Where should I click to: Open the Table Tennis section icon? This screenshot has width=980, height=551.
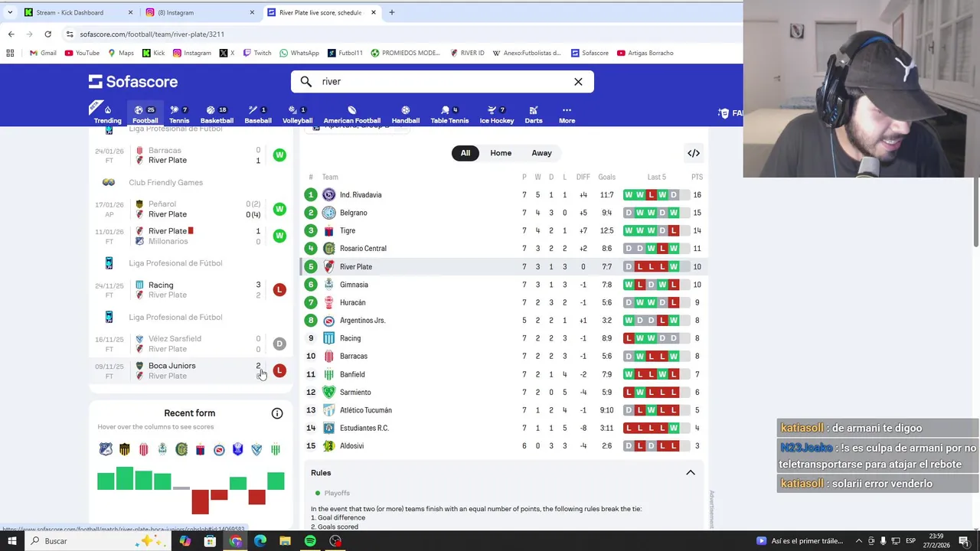point(449,115)
